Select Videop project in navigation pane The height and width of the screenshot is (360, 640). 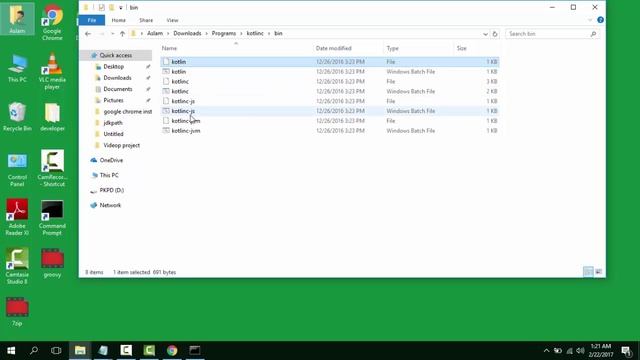[x=121, y=145]
